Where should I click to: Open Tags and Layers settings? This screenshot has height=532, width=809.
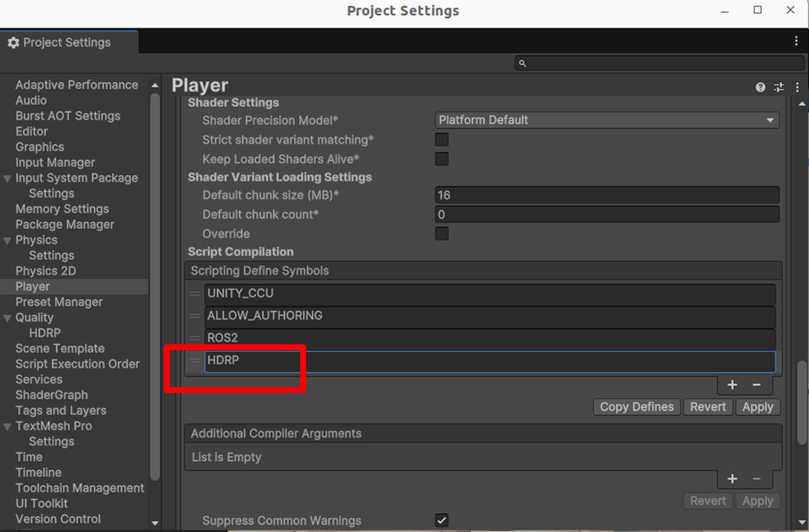click(x=61, y=410)
